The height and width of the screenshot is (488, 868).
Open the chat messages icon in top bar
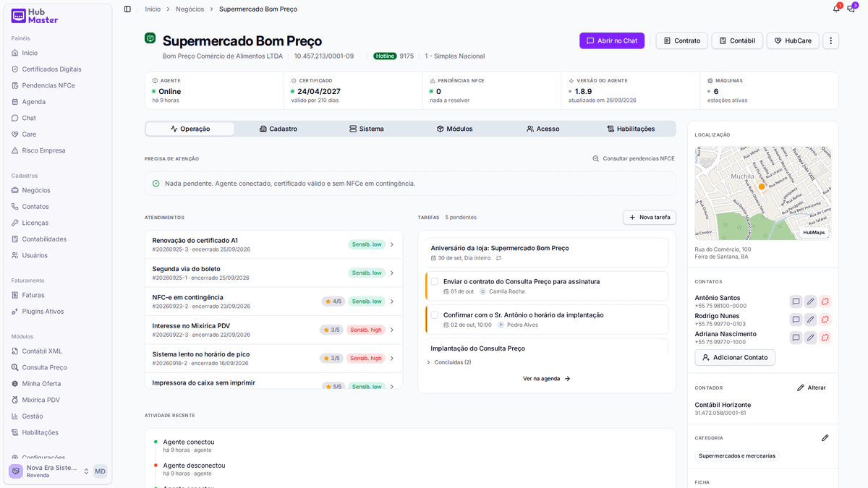point(851,9)
